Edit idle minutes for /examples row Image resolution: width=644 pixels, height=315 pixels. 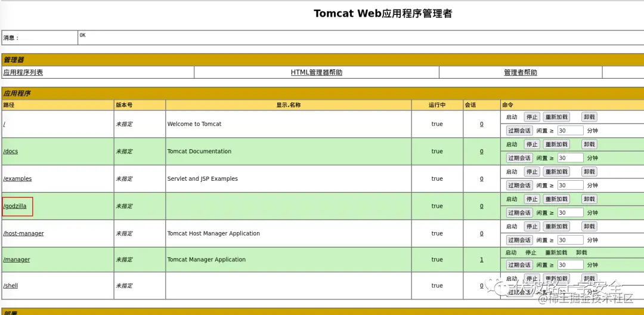click(x=571, y=185)
